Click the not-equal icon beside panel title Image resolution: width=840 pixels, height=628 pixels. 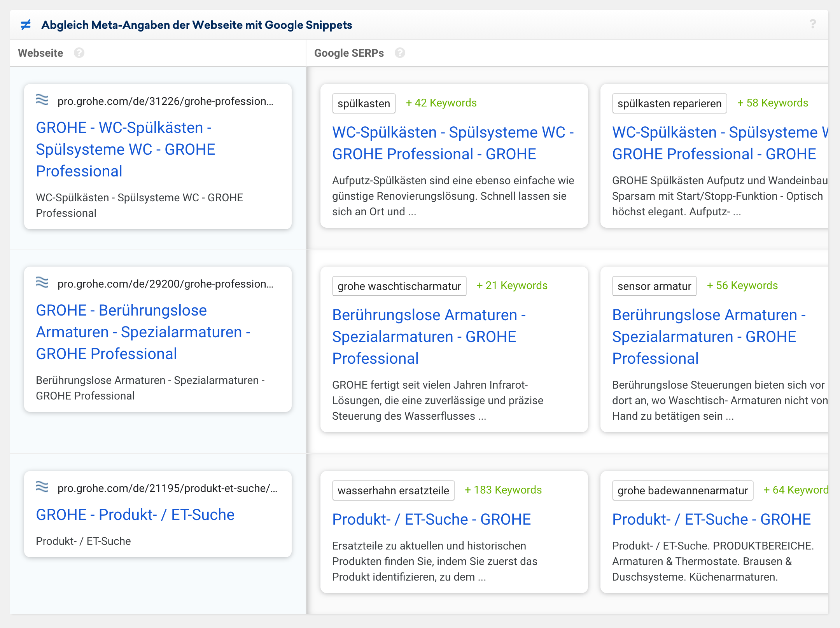pyautogui.click(x=26, y=25)
